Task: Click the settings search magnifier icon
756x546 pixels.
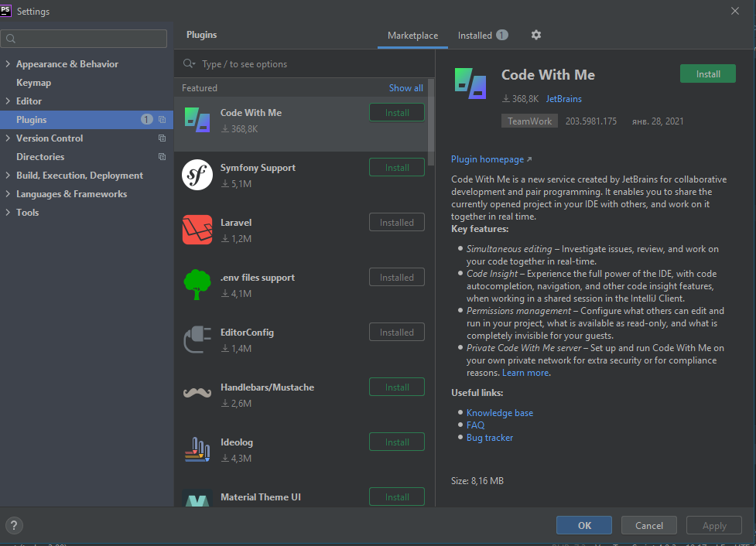Action: pos(11,39)
